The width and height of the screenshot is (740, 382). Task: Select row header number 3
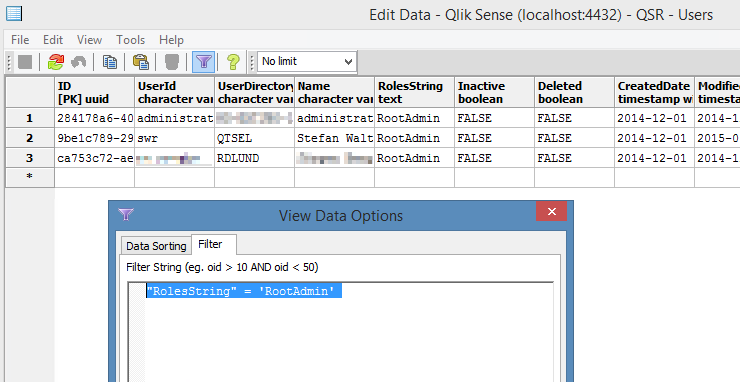point(30,158)
